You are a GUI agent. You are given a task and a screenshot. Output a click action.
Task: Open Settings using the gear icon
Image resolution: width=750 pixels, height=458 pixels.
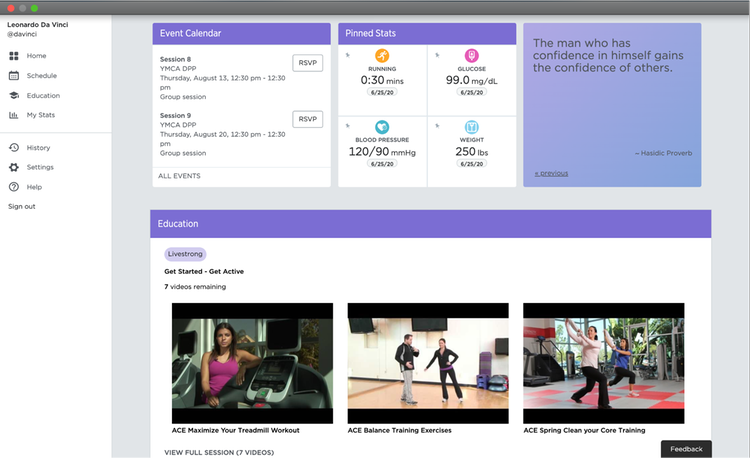pos(14,167)
